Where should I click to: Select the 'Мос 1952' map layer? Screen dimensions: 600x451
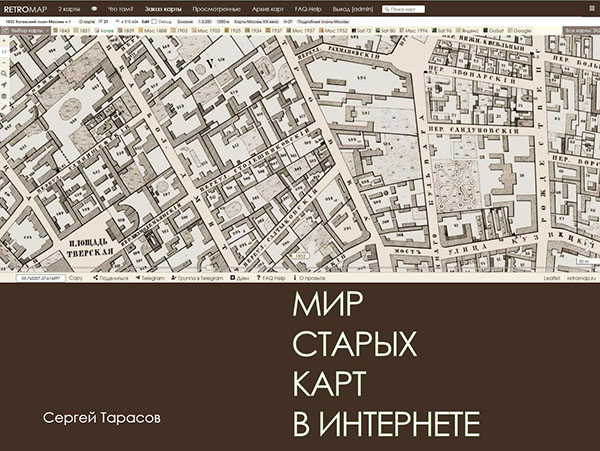pyautogui.click(x=333, y=31)
